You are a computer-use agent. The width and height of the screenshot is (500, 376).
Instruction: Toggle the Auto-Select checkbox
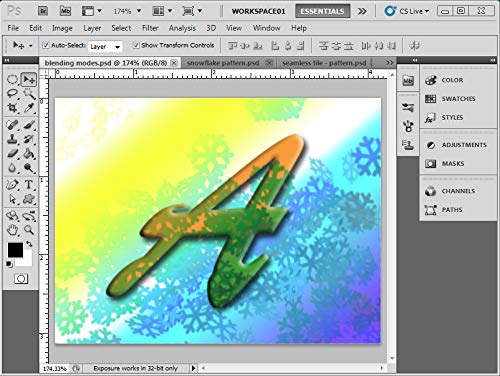pyautogui.click(x=46, y=45)
